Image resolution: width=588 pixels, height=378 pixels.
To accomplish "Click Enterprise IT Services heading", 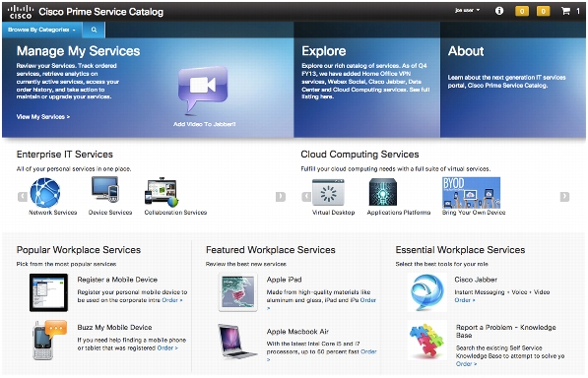I will pos(64,155).
